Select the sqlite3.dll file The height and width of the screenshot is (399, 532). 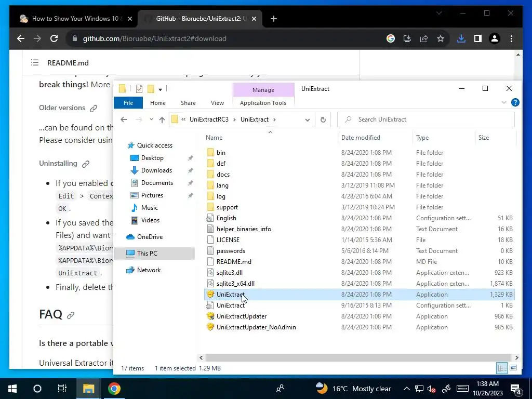pos(229,272)
